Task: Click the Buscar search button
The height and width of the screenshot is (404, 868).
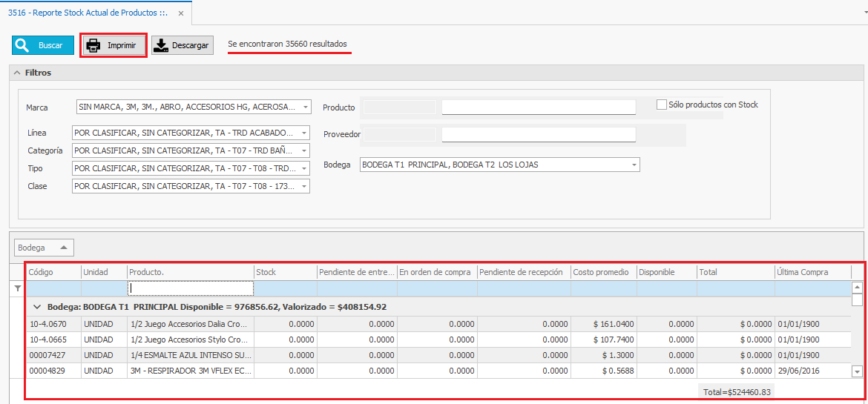Action: tap(42, 45)
